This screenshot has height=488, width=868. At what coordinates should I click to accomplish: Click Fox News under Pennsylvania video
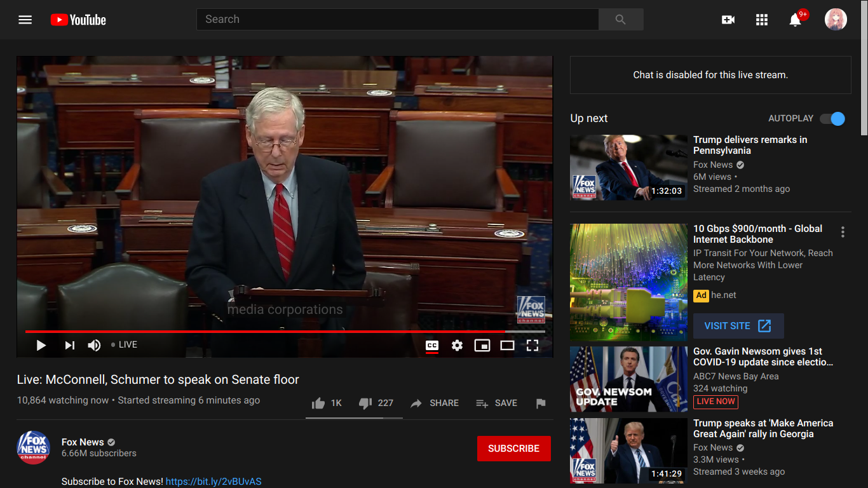[713, 165]
